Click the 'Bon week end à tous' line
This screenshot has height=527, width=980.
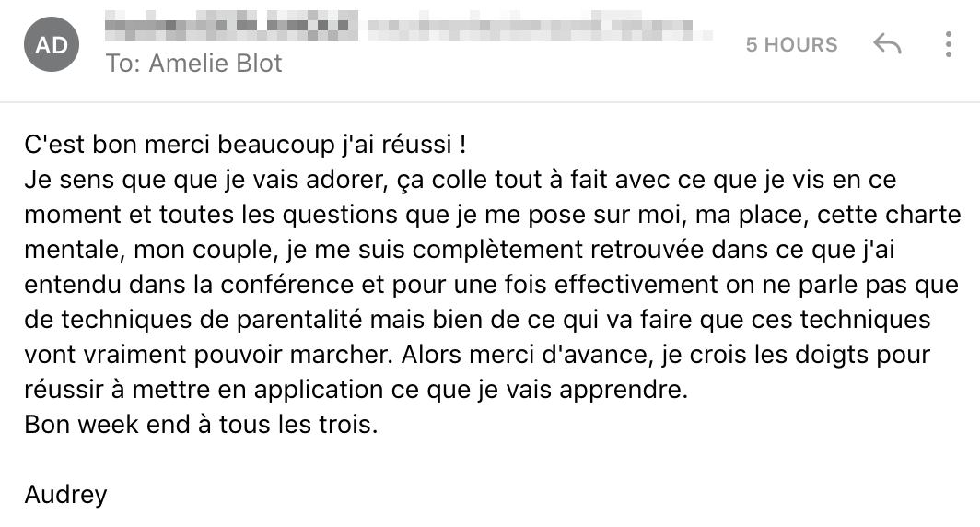point(201,425)
